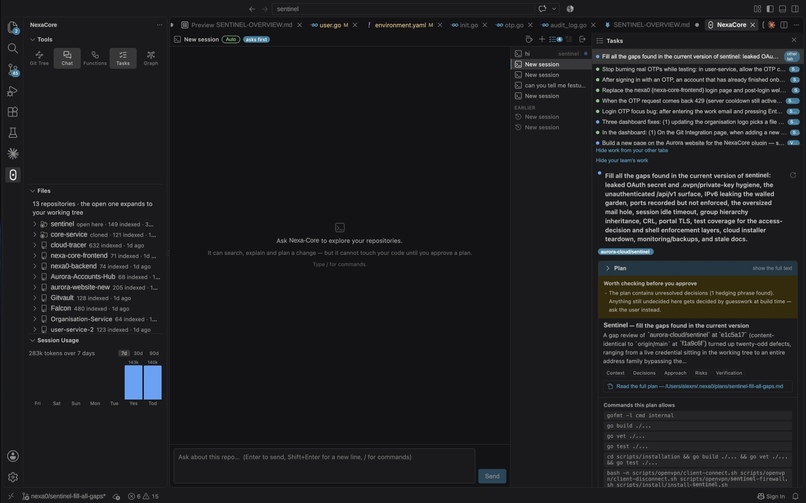806x503 pixels.
Task: Open the Functions tool
Action: (x=95, y=58)
